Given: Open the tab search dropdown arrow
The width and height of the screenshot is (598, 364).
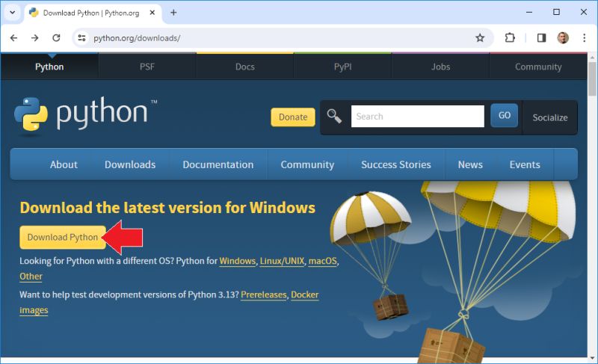Looking at the screenshot, I should point(12,13).
